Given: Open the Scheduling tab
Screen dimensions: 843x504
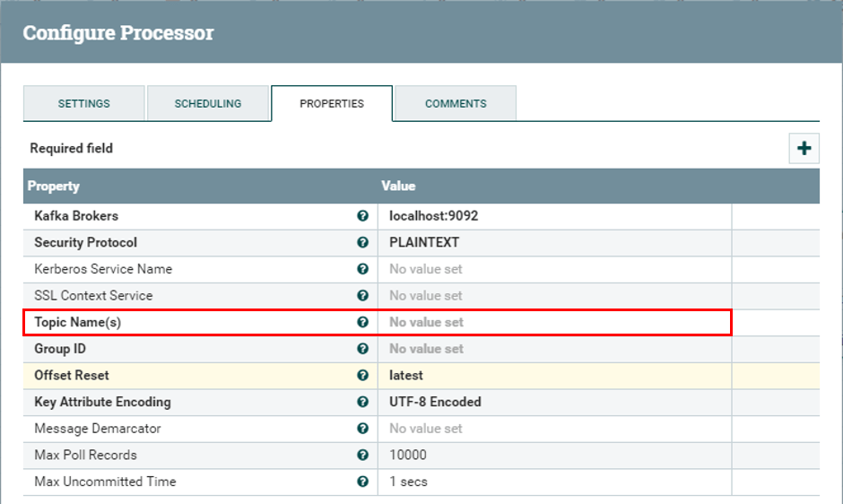Looking at the screenshot, I should click(208, 103).
